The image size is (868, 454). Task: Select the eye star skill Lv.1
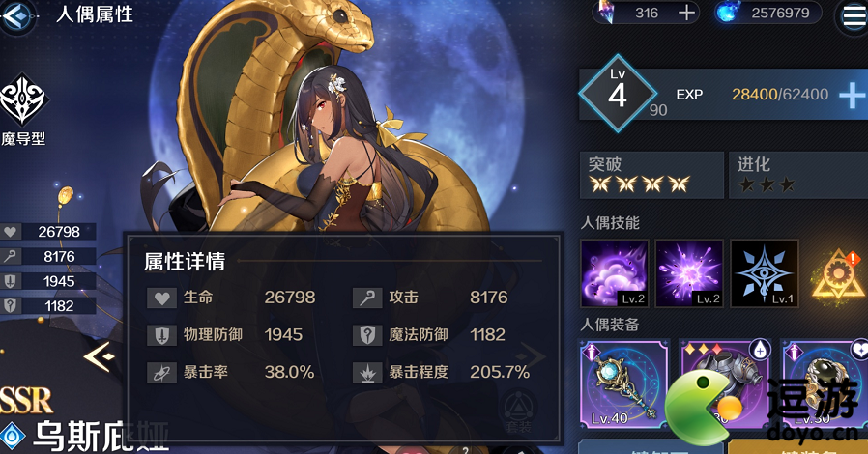coord(764,273)
